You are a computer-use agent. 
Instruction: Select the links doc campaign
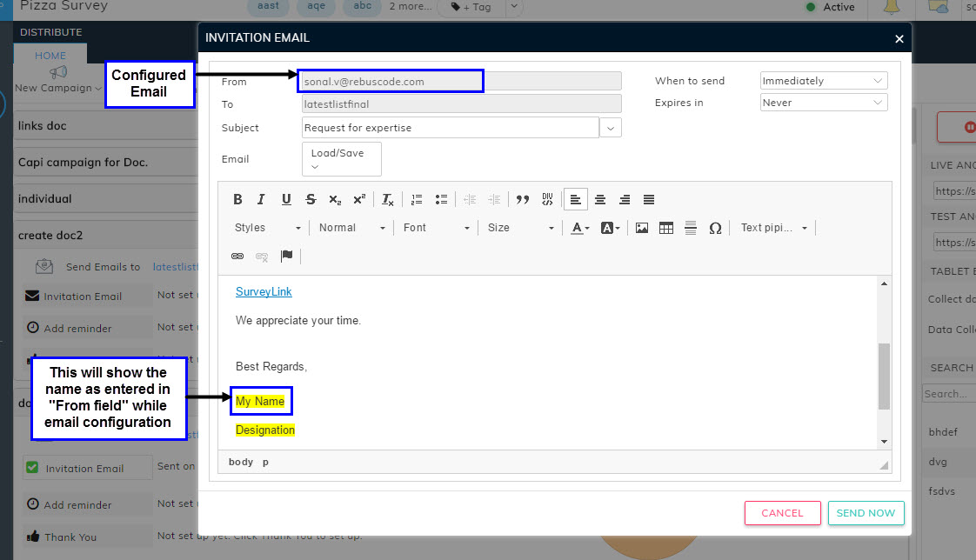106,126
